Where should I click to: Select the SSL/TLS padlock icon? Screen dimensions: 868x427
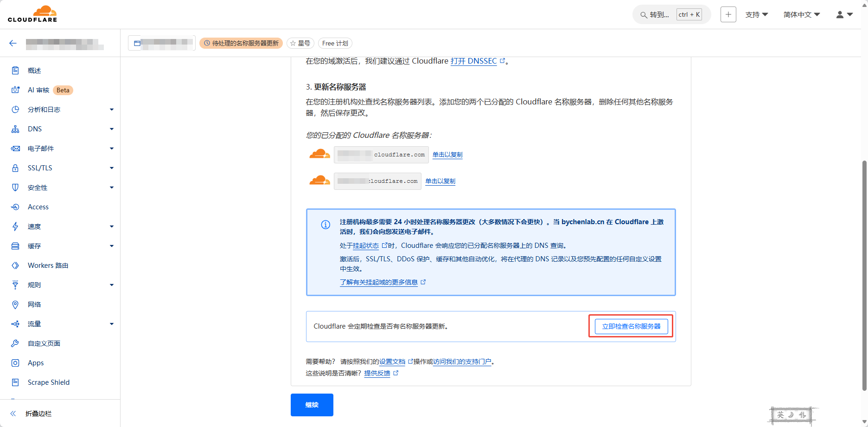pos(15,168)
